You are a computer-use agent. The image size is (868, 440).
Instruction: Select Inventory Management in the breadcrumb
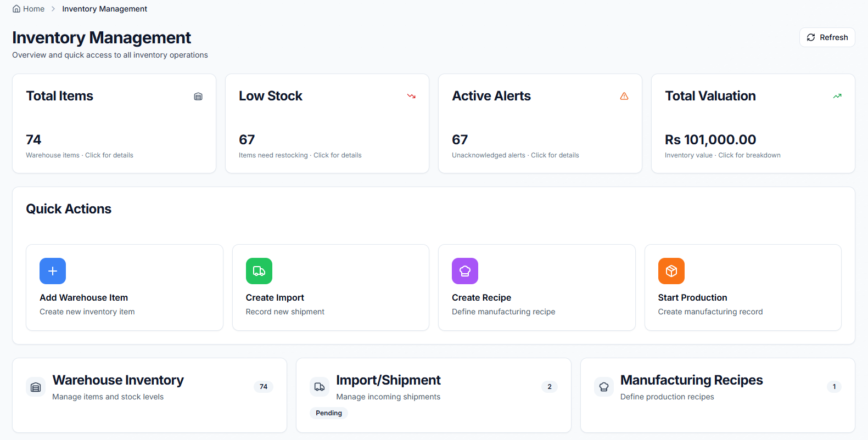(104, 9)
